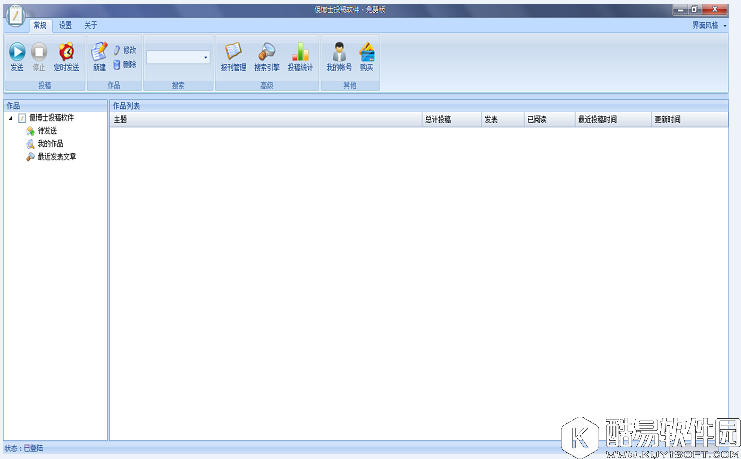The width and height of the screenshot is (741, 459).
Task: Click the 发送 play icon
Action: pyautogui.click(x=17, y=52)
